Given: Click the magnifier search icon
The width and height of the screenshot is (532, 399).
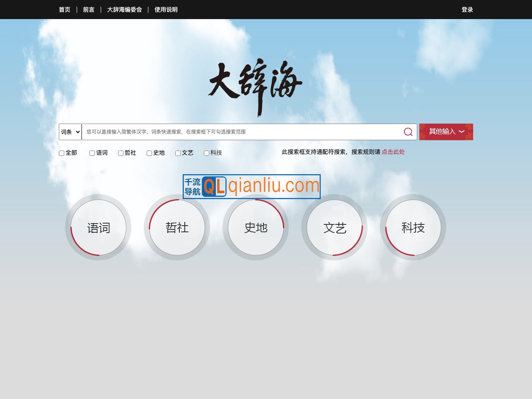Looking at the screenshot, I should [408, 131].
